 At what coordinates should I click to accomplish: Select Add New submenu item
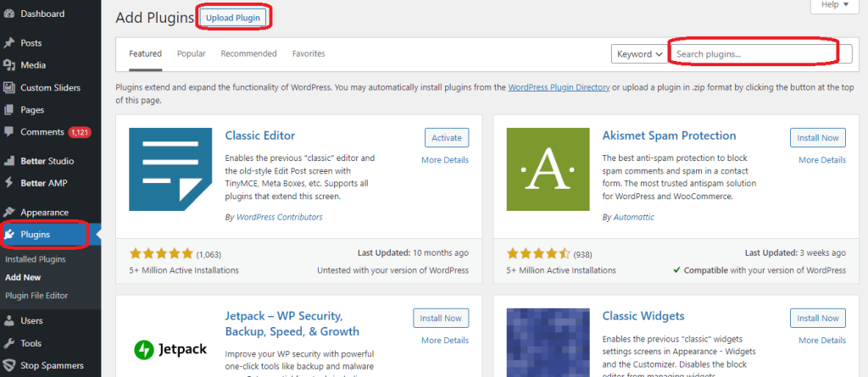(x=23, y=277)
